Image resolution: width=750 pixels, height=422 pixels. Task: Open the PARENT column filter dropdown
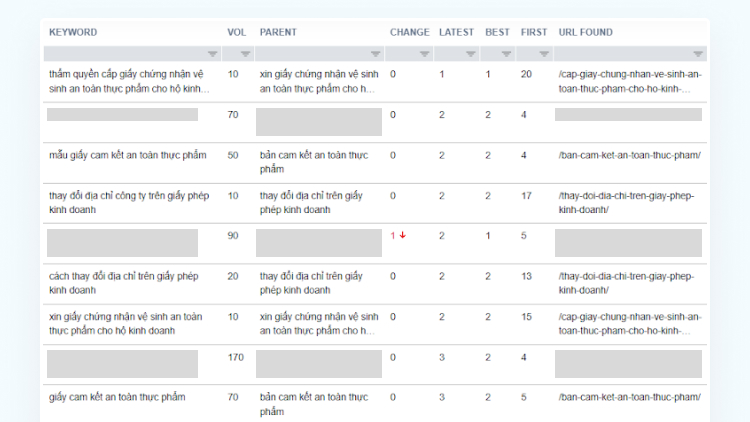(375, 54)
